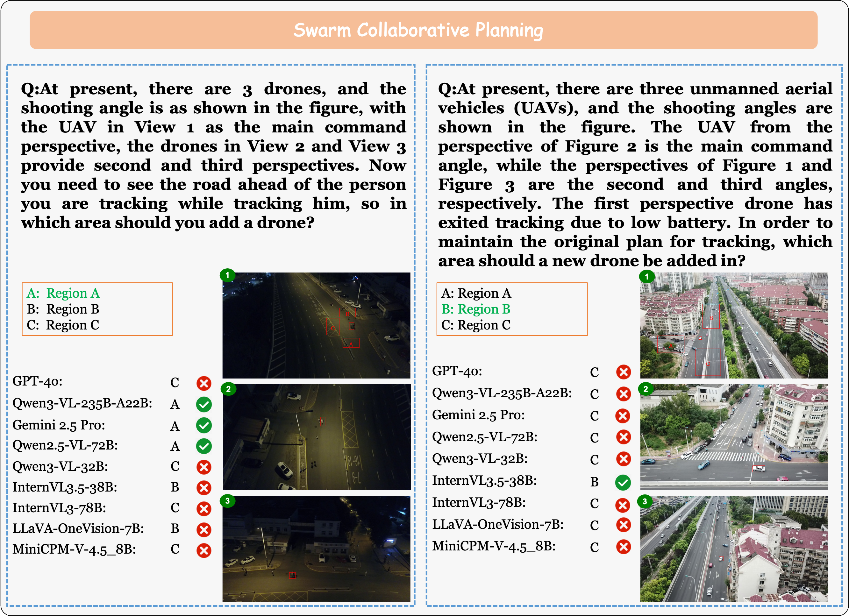Select option C: Region C in the left panel
849x616 pixels.
[x=63, y=325]
